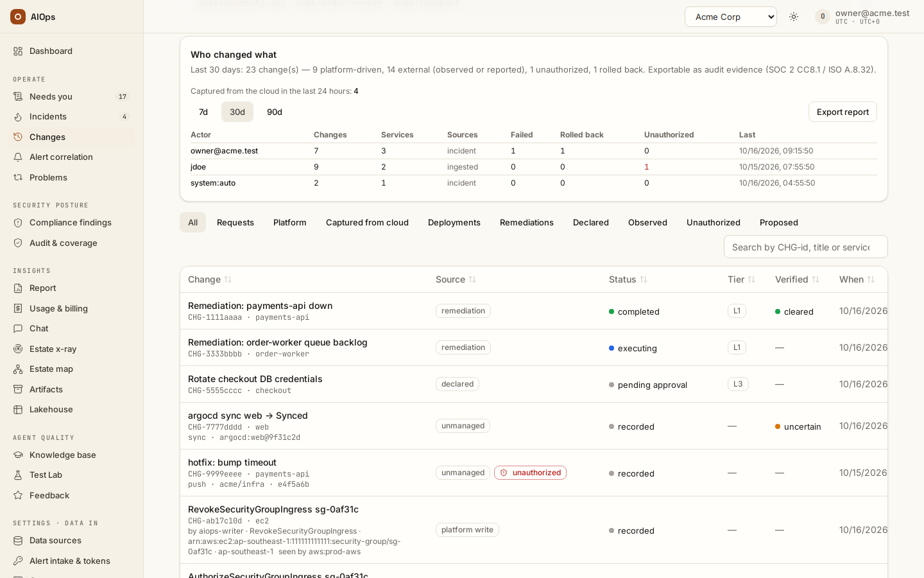Switch to the Deployments tab
The height and width of the screenshot is (578, 924).
454,222
